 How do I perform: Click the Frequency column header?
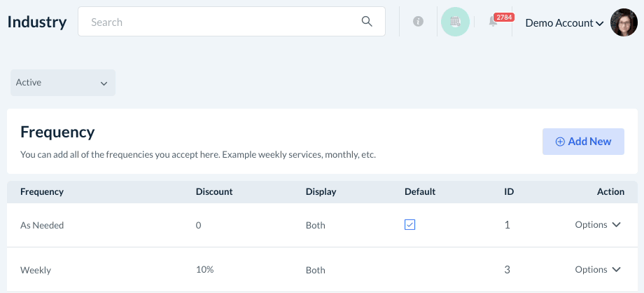[42, 191]
